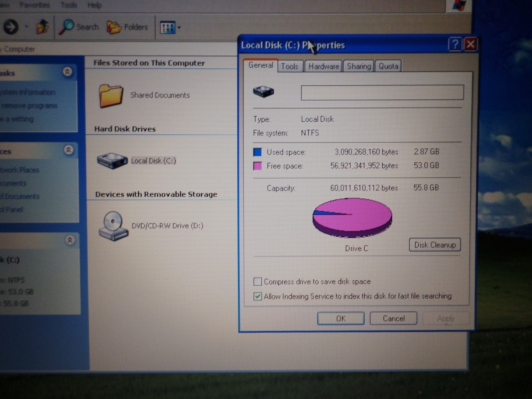Click the Devices with Removable Storage header

point(156,194)
